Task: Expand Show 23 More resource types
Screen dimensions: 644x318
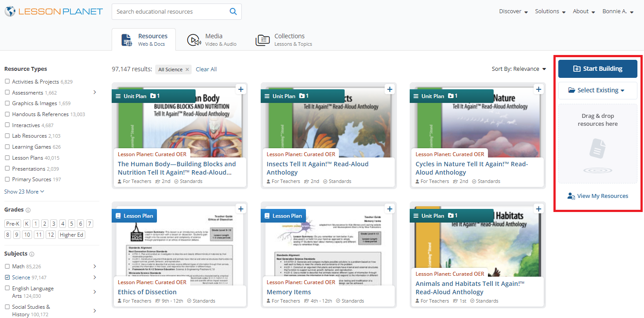Action: [24, 191]
